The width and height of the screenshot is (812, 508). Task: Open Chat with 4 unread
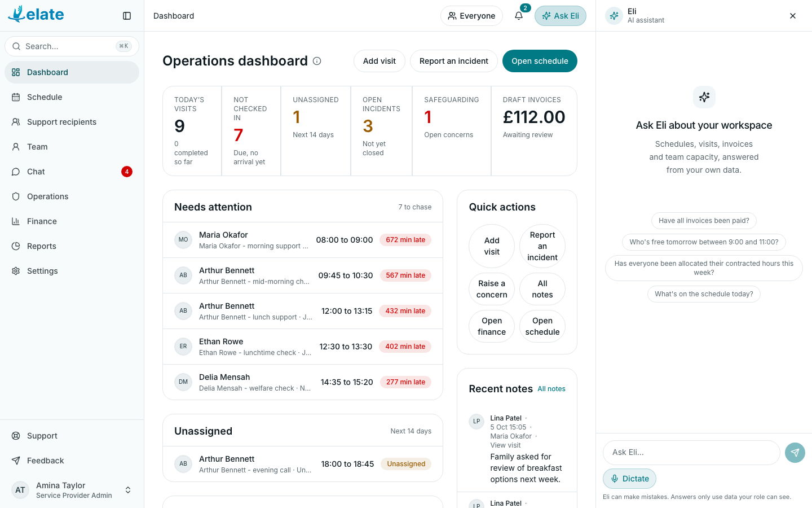[x=72, y=172]
